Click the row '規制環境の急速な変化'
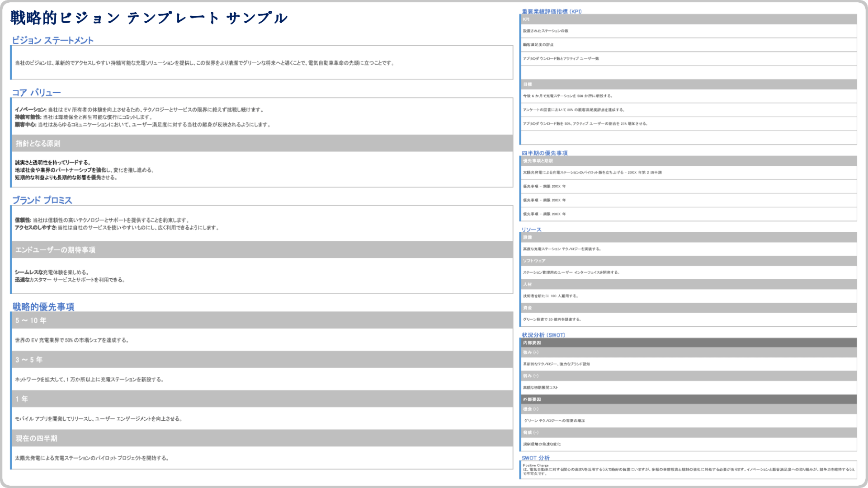Screen dimensions: 868x488 click(689, 444)
